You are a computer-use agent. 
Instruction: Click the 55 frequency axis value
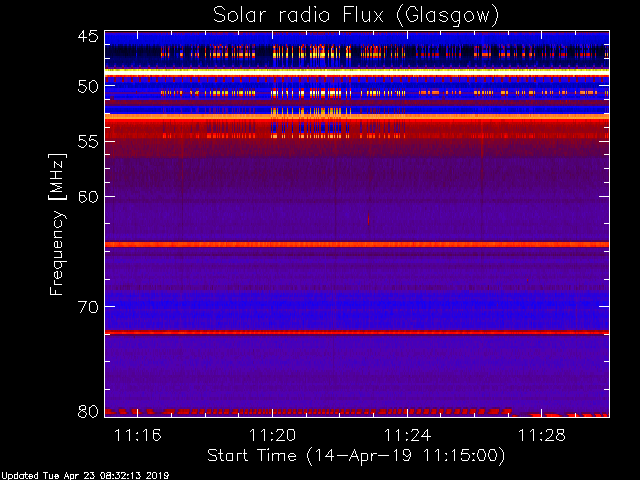[88, 142]
